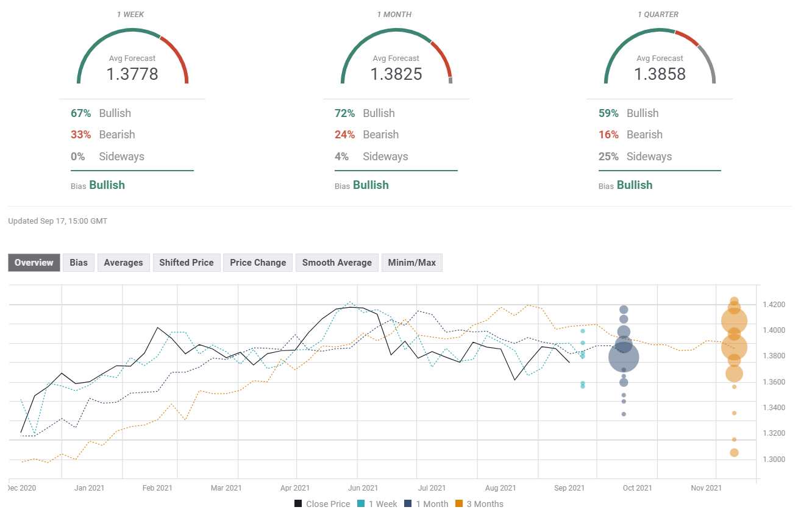Switch to Smooth Average view

pos(337,263)
